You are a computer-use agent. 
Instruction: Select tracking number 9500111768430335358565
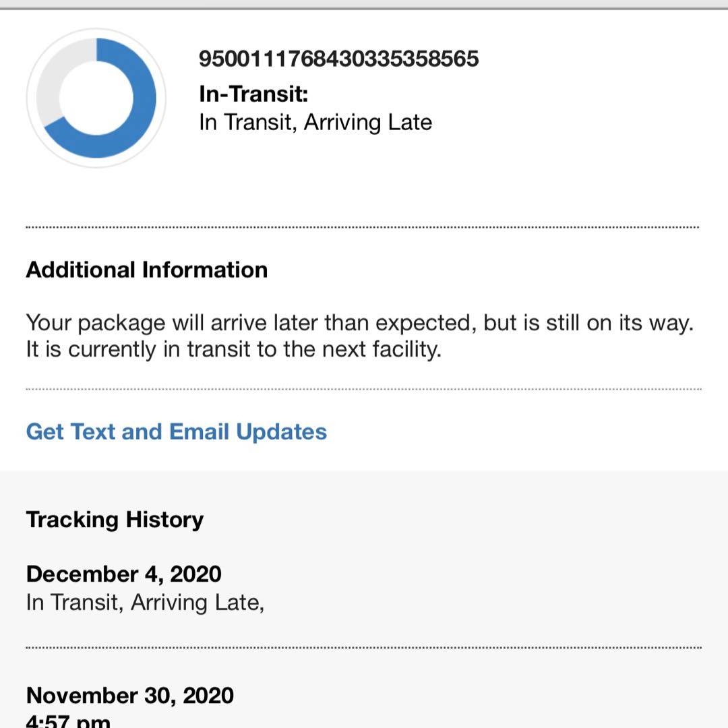click(x=338, y=59)
